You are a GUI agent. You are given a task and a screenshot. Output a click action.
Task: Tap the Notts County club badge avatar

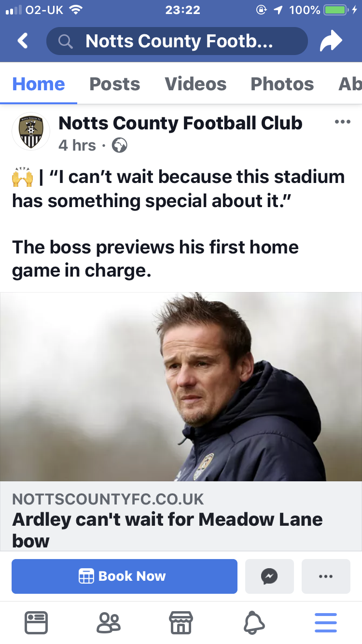31,131
